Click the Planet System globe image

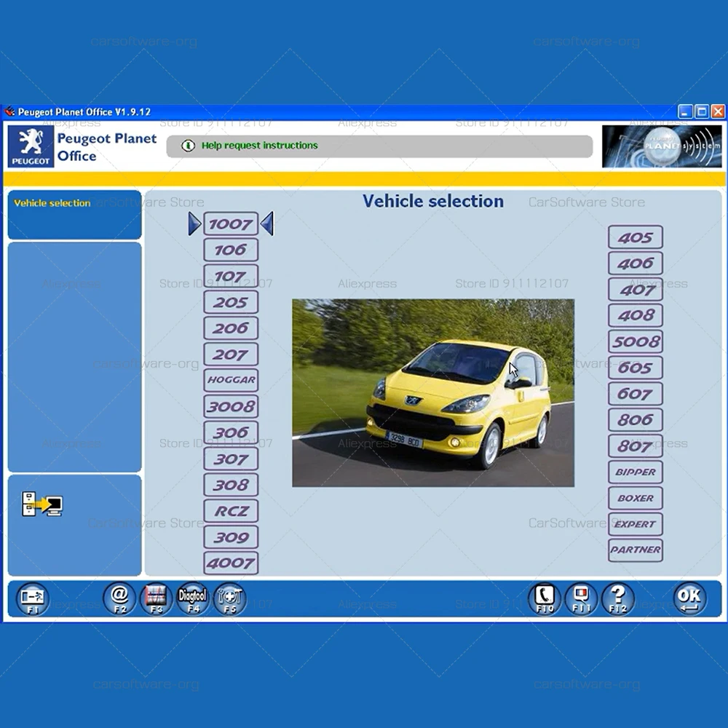click(x=662, y=146)
